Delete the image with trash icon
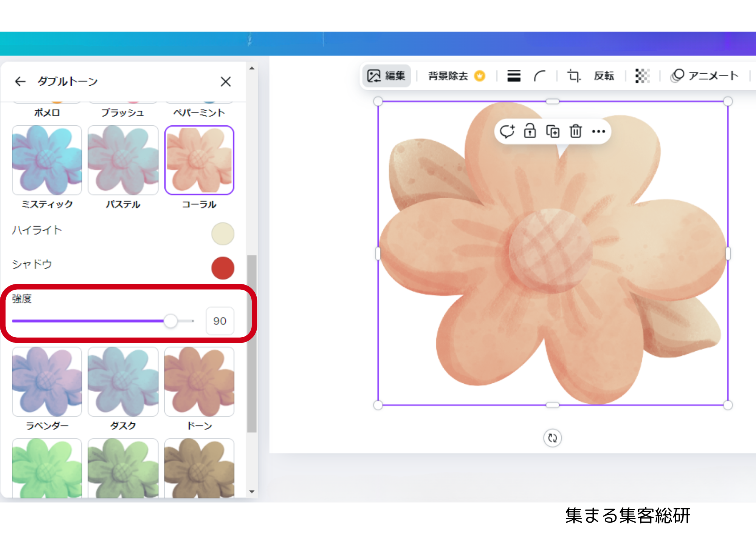 point(576,131)
